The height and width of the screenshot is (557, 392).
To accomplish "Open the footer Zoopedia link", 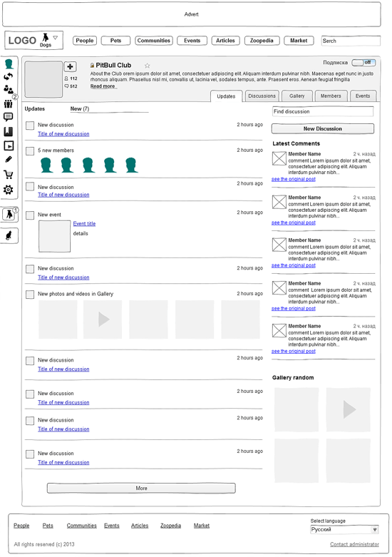I will (x=170, y=526).
